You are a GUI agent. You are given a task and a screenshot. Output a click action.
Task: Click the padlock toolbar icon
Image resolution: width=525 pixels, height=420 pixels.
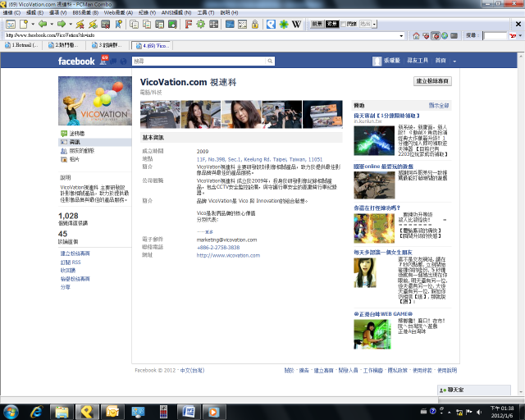255,24
